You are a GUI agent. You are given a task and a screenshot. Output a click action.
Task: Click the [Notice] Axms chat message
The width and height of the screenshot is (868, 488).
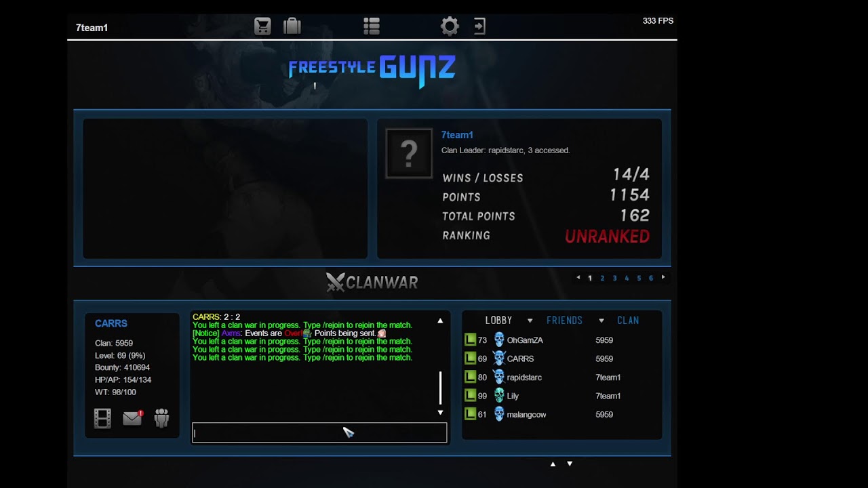point(290,333)
